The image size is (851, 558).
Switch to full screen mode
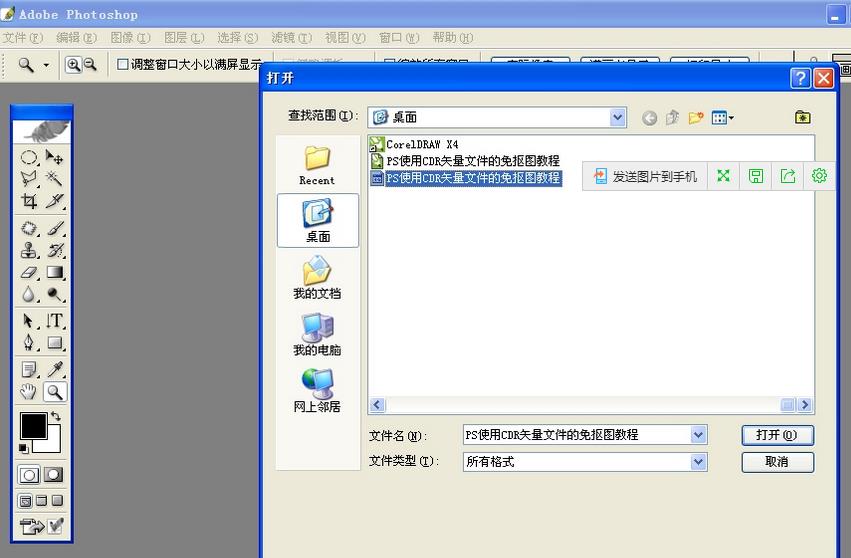point(58,501)
